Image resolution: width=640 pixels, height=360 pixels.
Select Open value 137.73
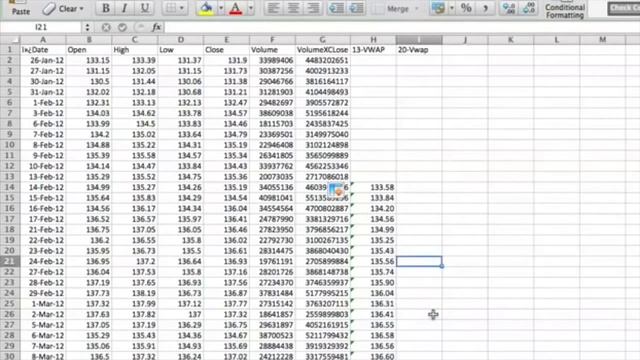coord(89,293)
